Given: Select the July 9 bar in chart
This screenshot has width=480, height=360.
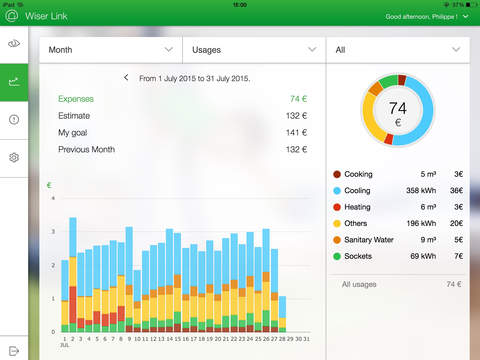Looking at the screenshot, I should coord(129,279).
